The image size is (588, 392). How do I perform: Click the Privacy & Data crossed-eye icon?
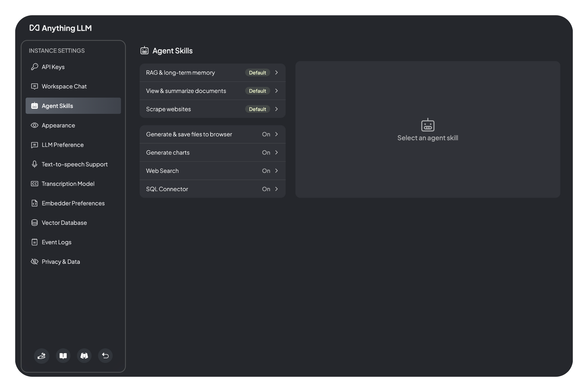click(x=34, y=261)
